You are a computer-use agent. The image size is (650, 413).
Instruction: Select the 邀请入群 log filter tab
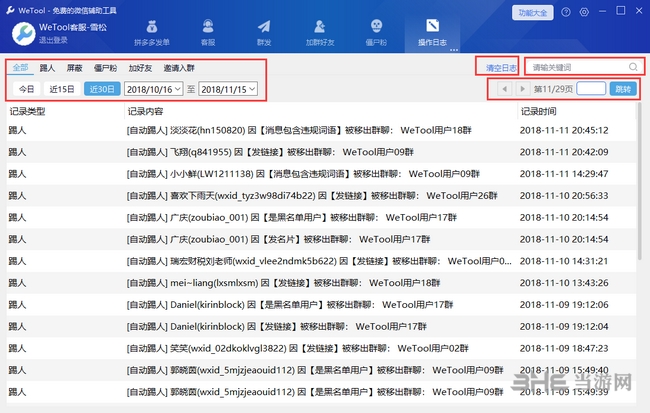[x=179, y=68]
